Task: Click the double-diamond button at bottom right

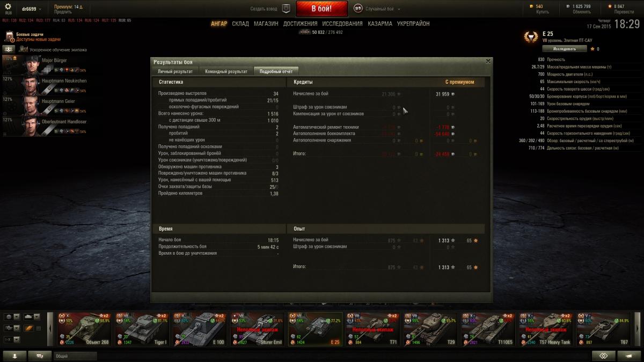Action: [603, 356]
